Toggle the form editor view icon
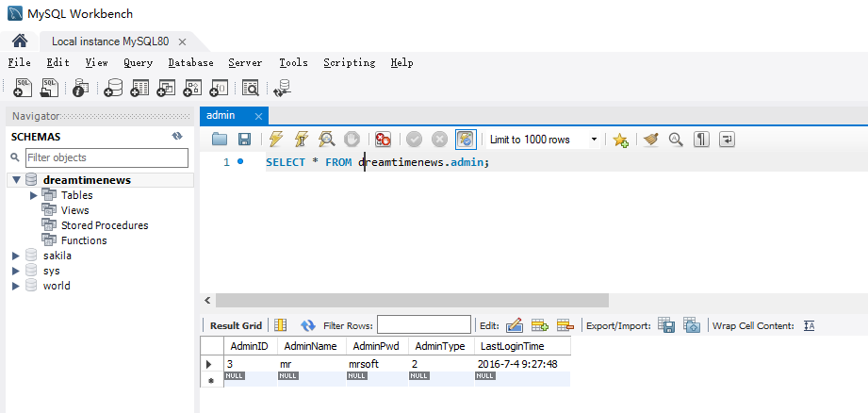868x413 pixels. click(281, 325)
